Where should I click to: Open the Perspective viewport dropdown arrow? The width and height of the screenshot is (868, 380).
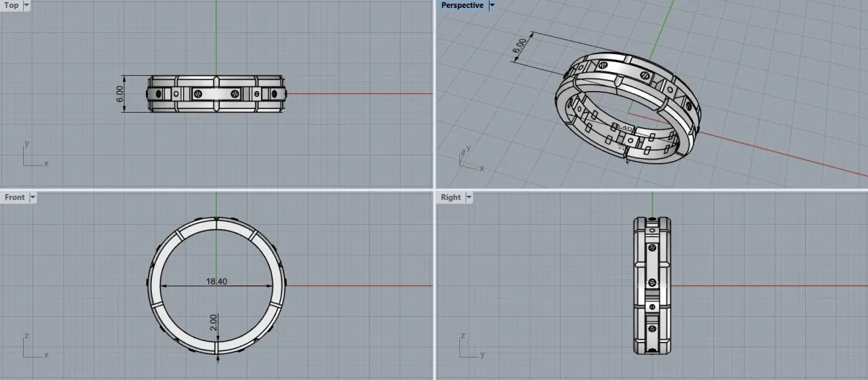point(493,5)
